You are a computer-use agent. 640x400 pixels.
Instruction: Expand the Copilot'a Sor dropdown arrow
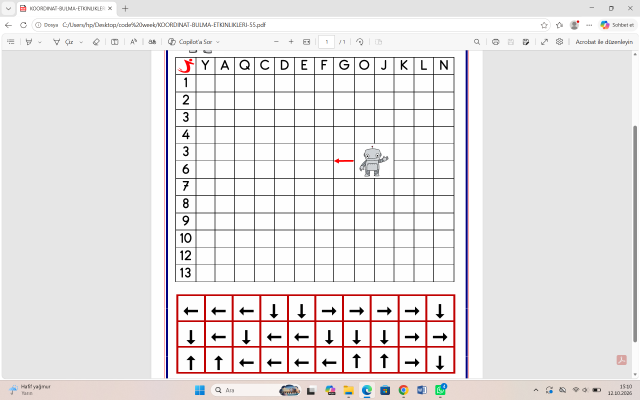(218, 42)
